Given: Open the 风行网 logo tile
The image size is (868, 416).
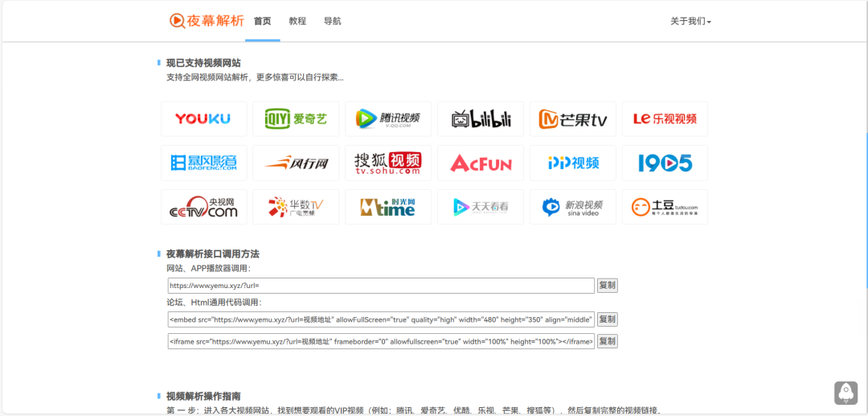Looking at the screenshot, I should 296,163.
